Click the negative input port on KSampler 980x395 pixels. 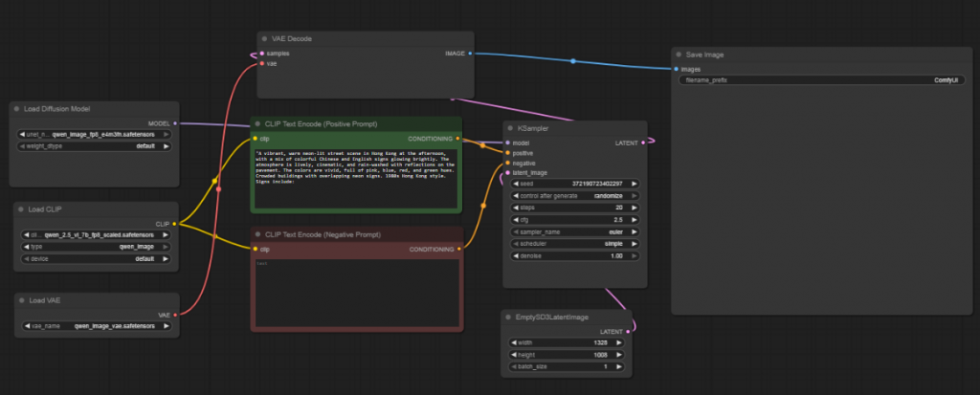pyautogui.click(x=507, y=164)
